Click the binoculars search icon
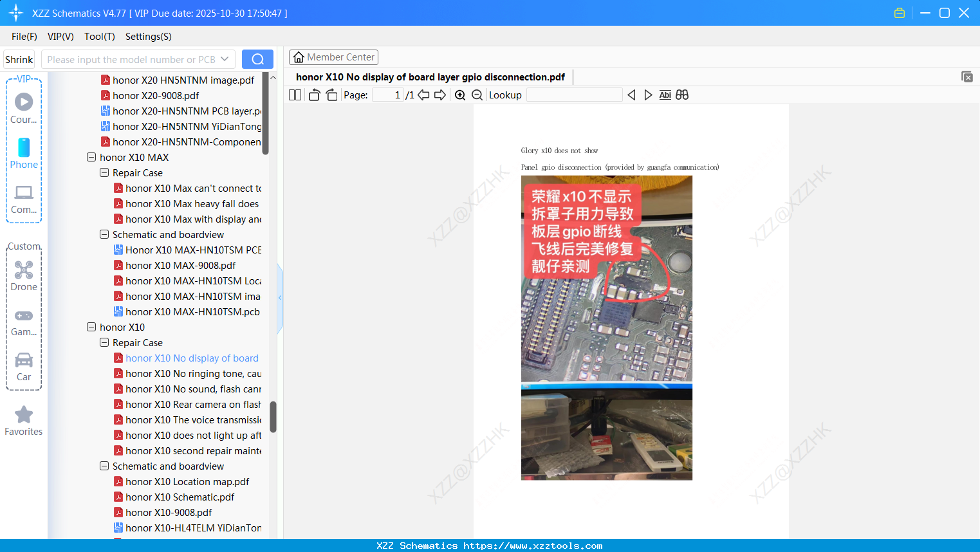 point(682,95)
